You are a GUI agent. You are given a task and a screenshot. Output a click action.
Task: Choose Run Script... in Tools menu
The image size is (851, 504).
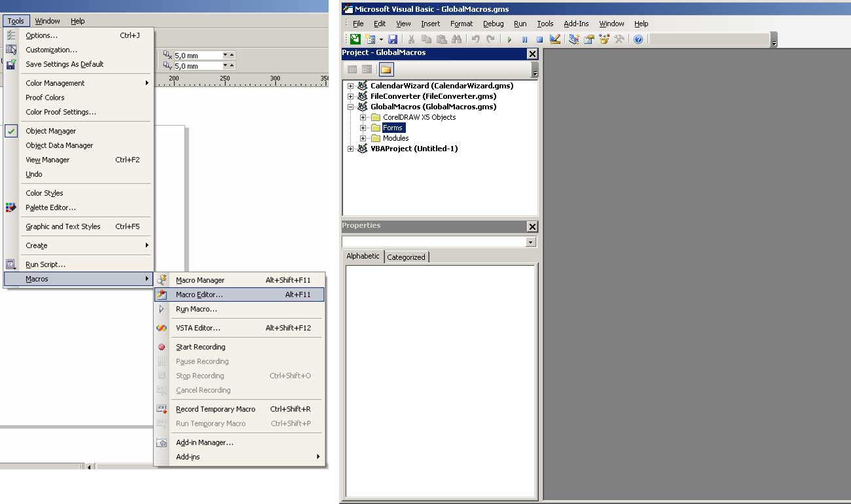(x=79, y=264)
